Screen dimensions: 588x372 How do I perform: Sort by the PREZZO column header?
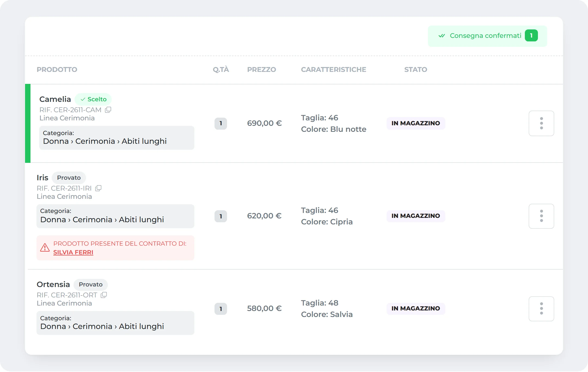[261, 69]
